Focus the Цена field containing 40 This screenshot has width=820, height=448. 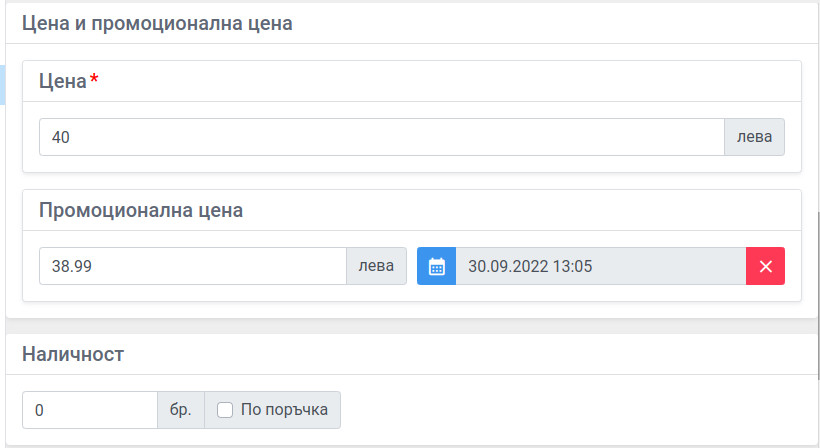coord(382,137)
